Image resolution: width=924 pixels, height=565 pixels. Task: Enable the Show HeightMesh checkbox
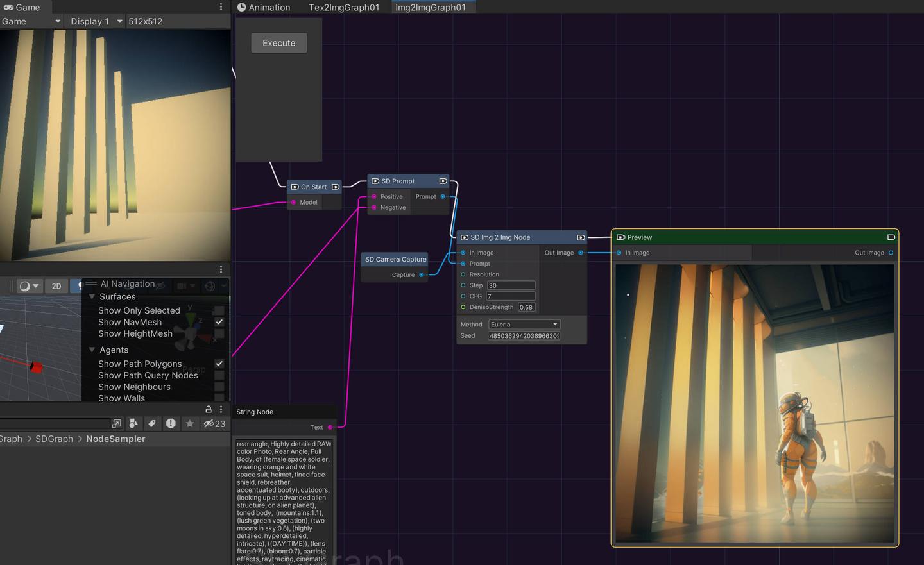coord(219,333)
